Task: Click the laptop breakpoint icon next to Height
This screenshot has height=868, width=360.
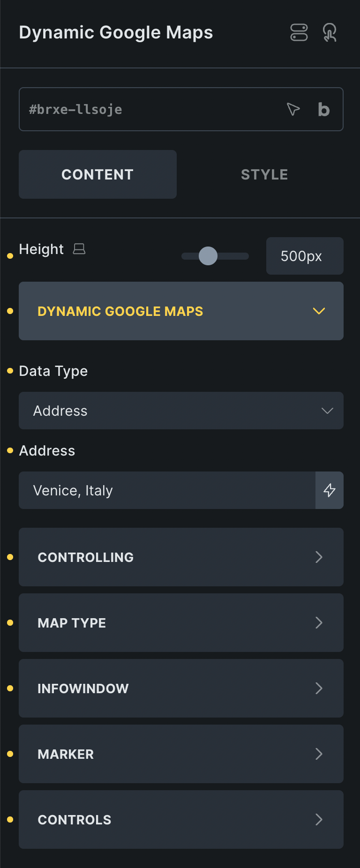Action: coord(79,249)
